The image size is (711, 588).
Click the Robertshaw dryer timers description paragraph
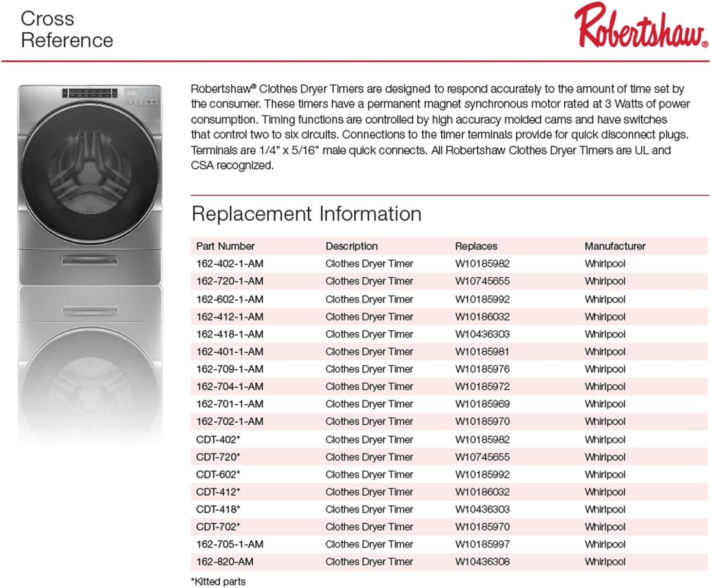click(x=440, y=127)
